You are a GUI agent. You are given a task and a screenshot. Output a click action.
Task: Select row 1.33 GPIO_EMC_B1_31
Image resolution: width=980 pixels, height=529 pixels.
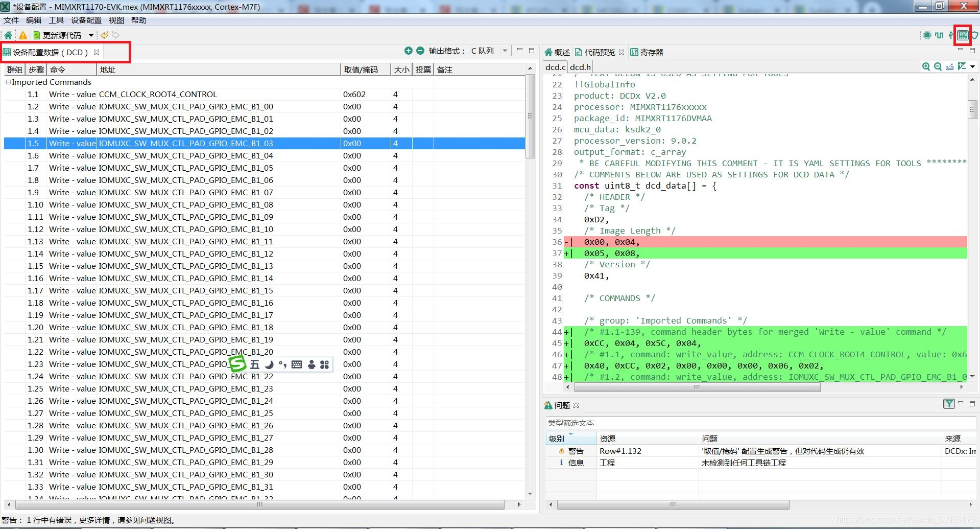pos(265,487)
